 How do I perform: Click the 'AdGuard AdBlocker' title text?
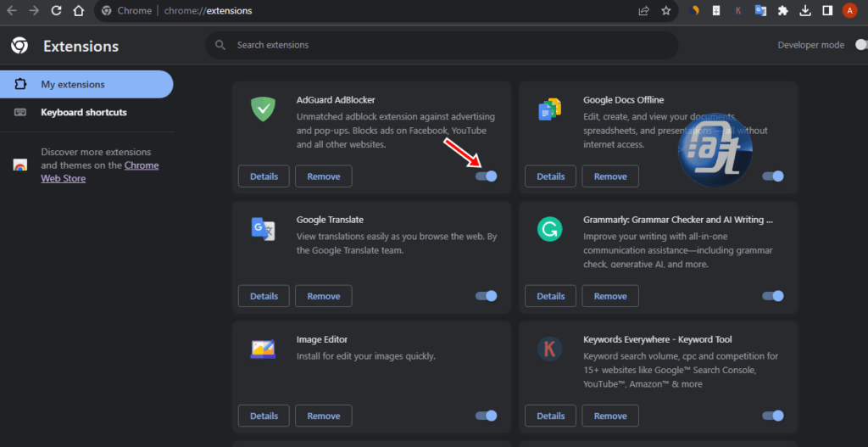pyautogui.click(x=336, y=100)
